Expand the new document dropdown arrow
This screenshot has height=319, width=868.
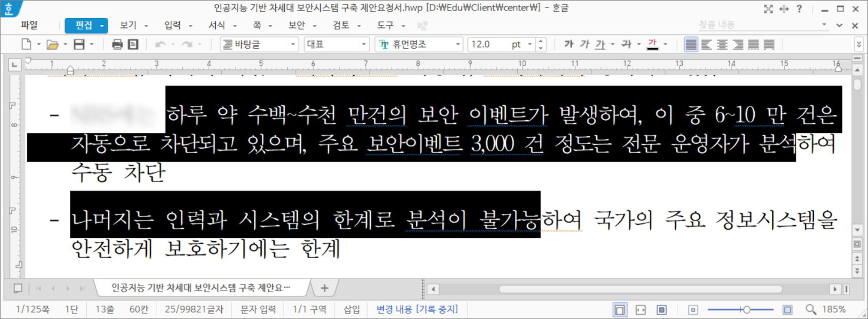(39, 44)
